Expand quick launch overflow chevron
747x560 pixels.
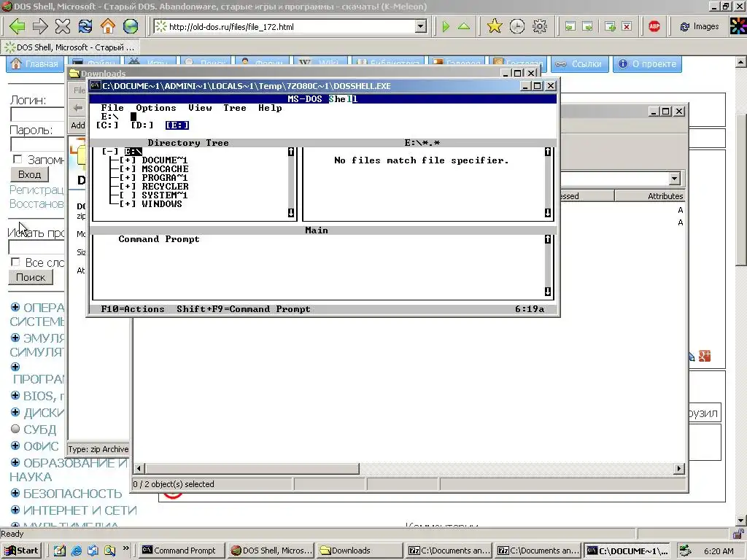pyautogui.click(x=125, y=548)
